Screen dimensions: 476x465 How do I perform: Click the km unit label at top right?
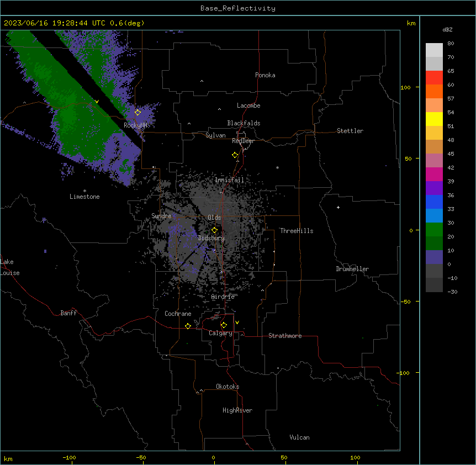[411, 23]
